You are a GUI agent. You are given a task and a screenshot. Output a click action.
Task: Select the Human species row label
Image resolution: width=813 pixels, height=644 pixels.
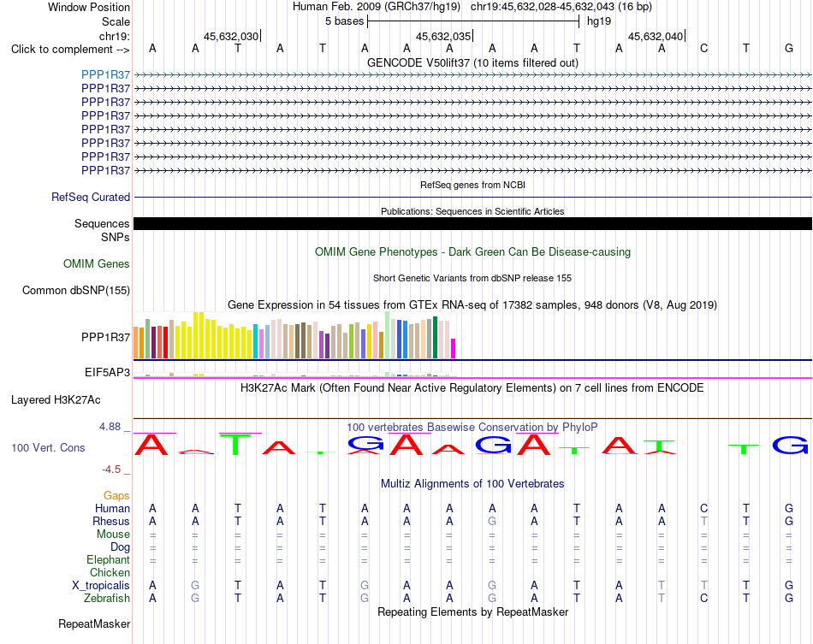pyautogui.click(x=112, y=508)
